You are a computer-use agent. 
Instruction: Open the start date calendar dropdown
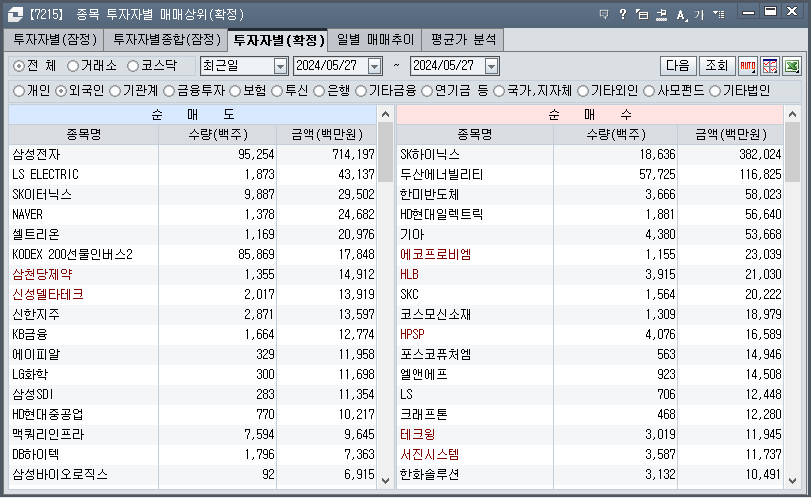point(374,66)
